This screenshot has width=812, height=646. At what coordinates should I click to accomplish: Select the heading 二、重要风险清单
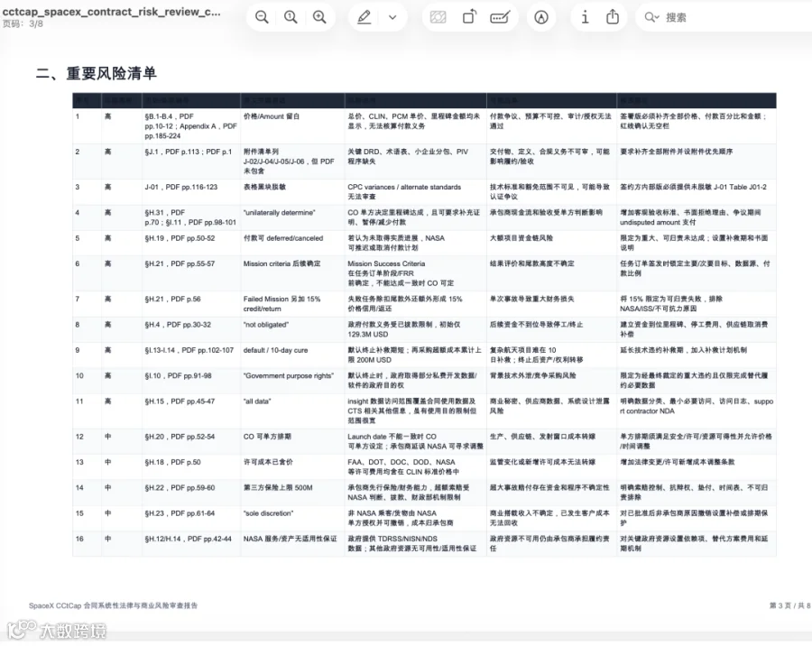[96, 73]
